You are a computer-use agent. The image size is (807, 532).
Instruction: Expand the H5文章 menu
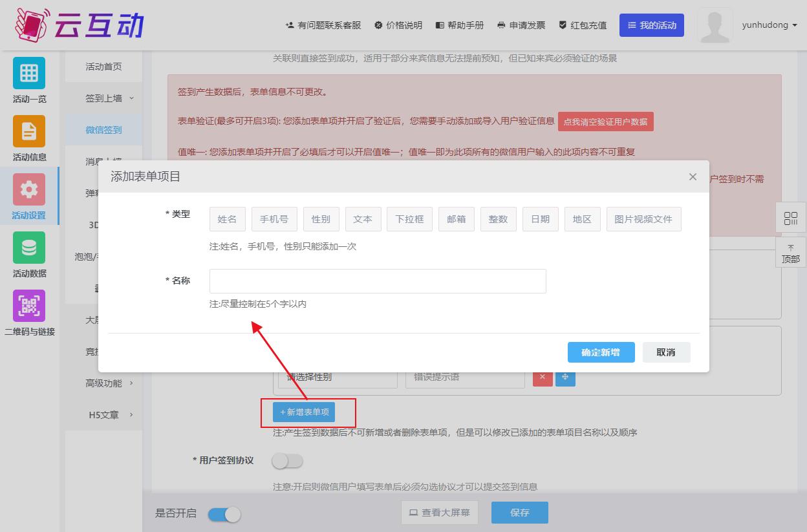click(x=103, y=415)
